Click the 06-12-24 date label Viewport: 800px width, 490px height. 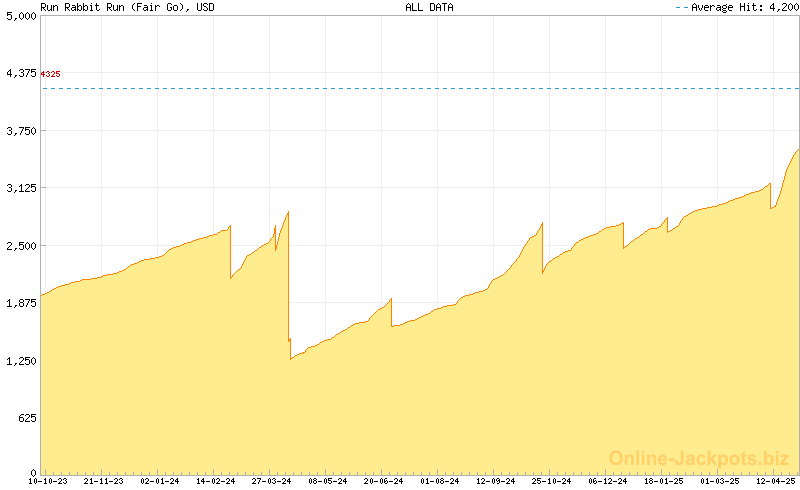click(x=608, y=482)
